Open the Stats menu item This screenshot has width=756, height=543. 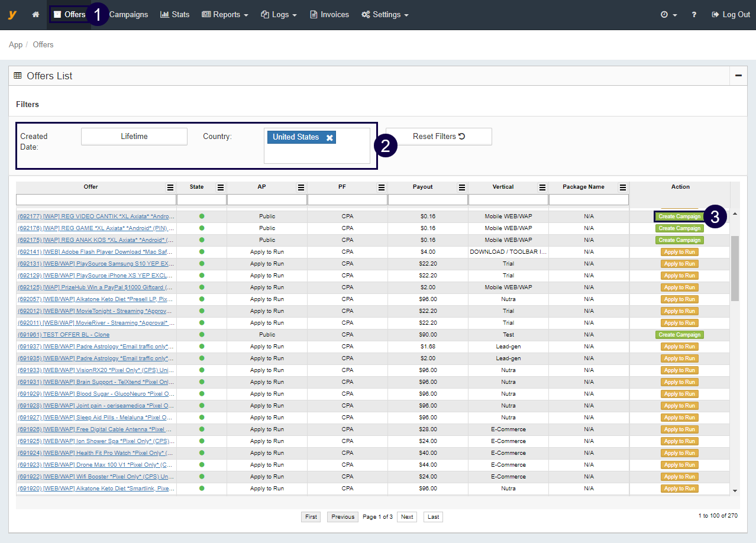tap(175, 15)
